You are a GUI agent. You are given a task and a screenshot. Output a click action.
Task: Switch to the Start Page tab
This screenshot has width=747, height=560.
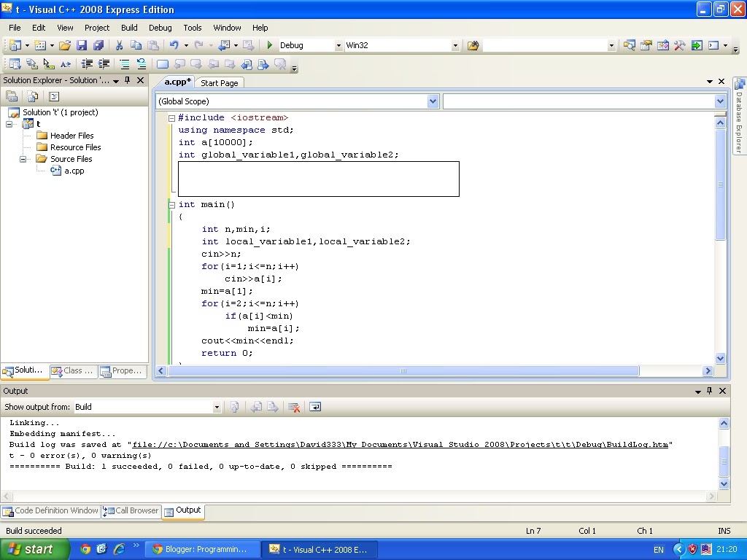(219, 82)
